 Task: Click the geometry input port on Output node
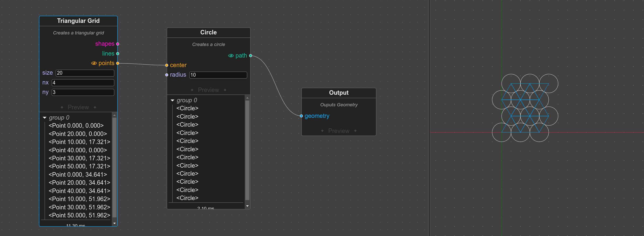[301, 116]
